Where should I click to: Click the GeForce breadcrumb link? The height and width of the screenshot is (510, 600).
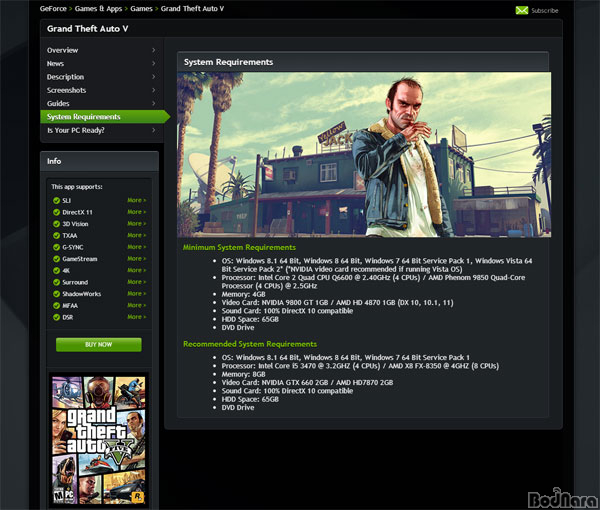[x=53, y=9]
